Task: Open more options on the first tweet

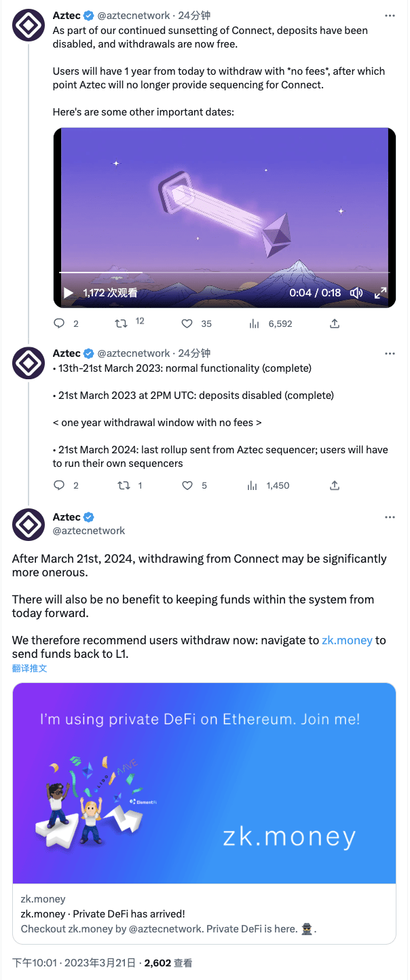Action: (390, 17)
